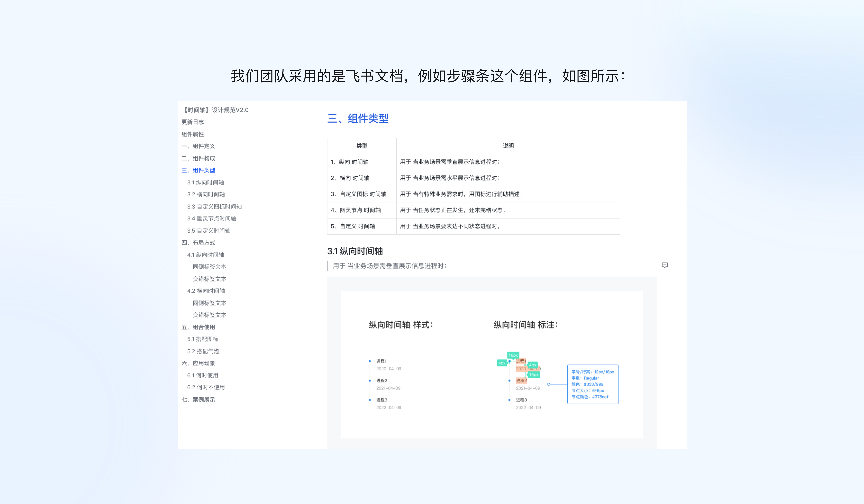Click the 进程3 node dot in the 样式 example

tap(370, 400)
